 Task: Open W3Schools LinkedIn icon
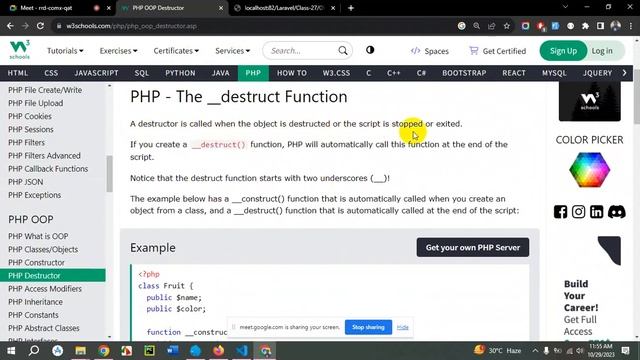click(x=596, y=212)
